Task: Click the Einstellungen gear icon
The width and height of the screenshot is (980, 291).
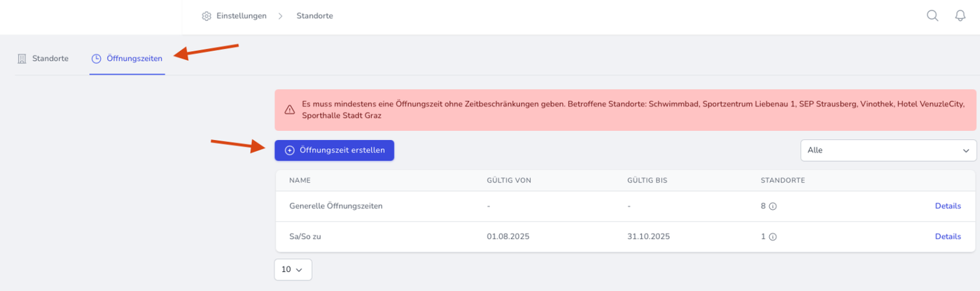Action: point(206,16)
